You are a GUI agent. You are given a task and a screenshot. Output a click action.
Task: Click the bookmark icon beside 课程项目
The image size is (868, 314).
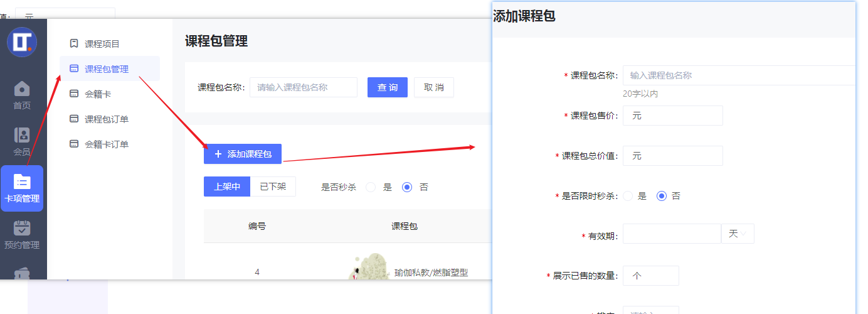(x=74, y=43)
